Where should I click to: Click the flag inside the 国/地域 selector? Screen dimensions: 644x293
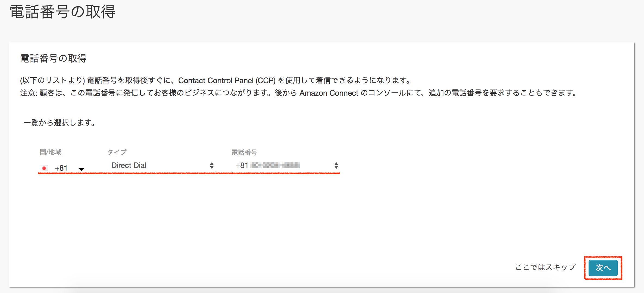[43, 168]
